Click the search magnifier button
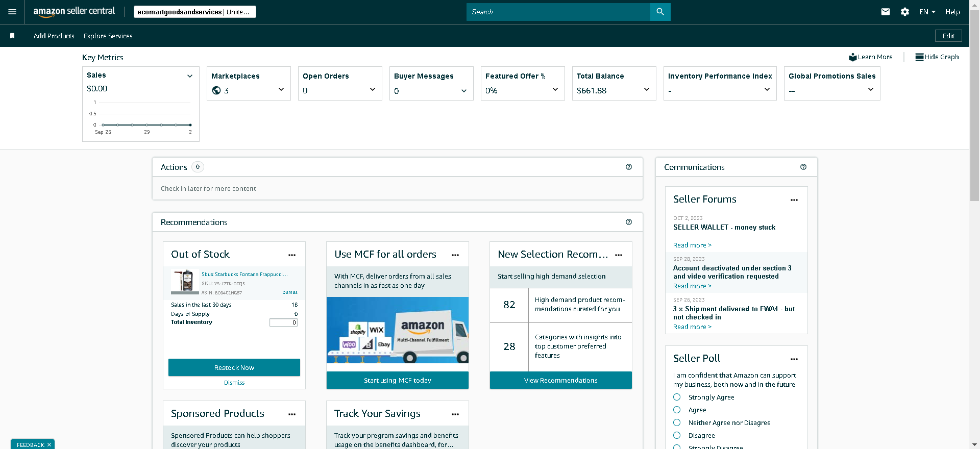The image size is (980, 449). pos(660,12)
